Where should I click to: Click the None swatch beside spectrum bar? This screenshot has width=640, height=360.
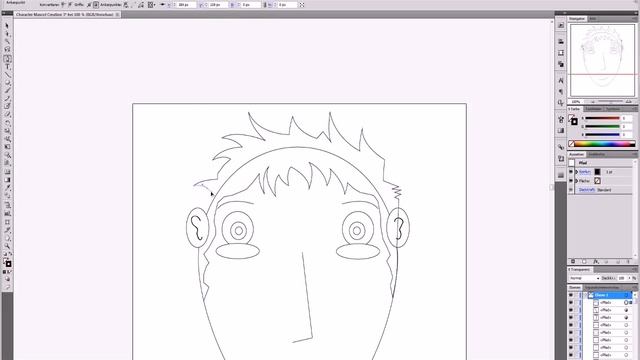[x=571, y=144]
